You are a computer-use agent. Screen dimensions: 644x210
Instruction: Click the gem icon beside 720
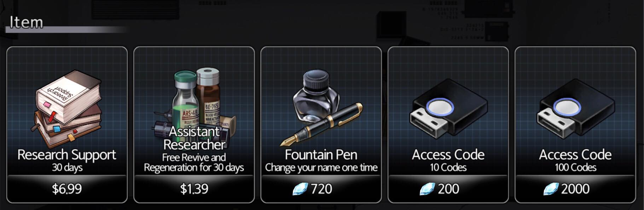[300, 189]
